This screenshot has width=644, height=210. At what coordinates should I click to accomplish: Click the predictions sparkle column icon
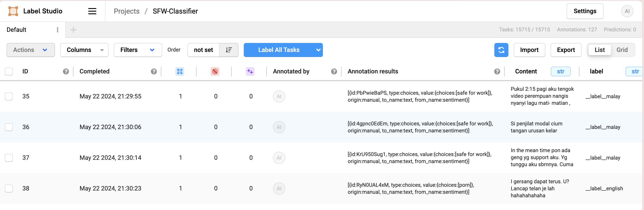(250, 72)
